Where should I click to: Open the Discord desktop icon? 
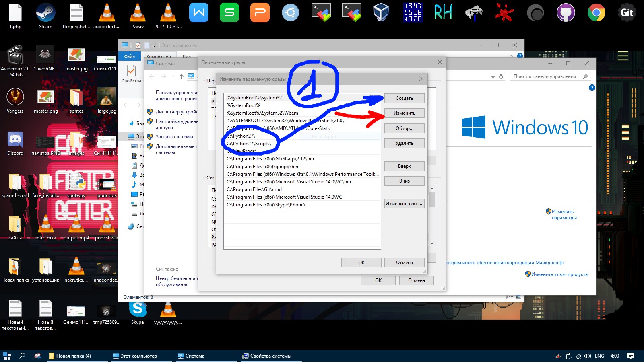coord(15,143)
